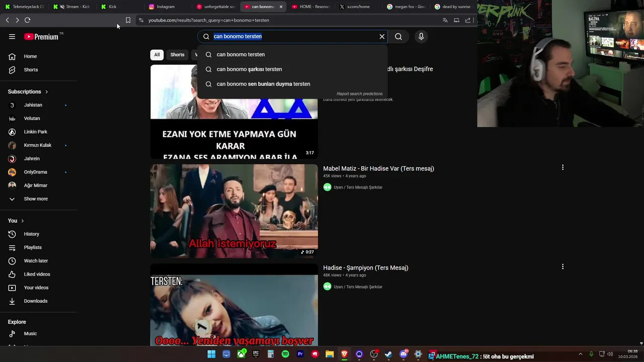Viewport: 644px width, 362px height.
Task: Go forward in the browser
Action: click(17, 20)
